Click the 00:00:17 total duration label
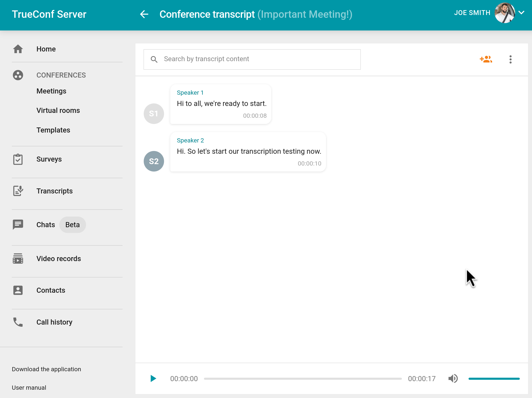The height and width of the screenshot is (398, 532). 422,379
